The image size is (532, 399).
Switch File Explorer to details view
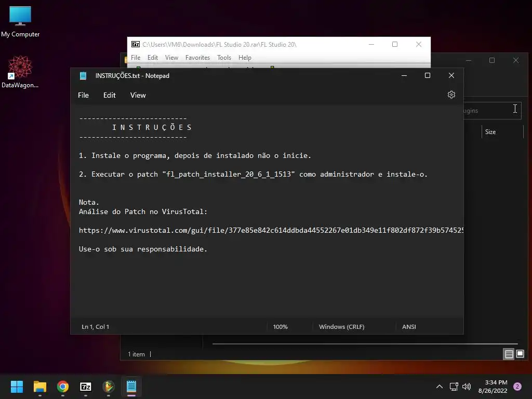coord(509,354)
